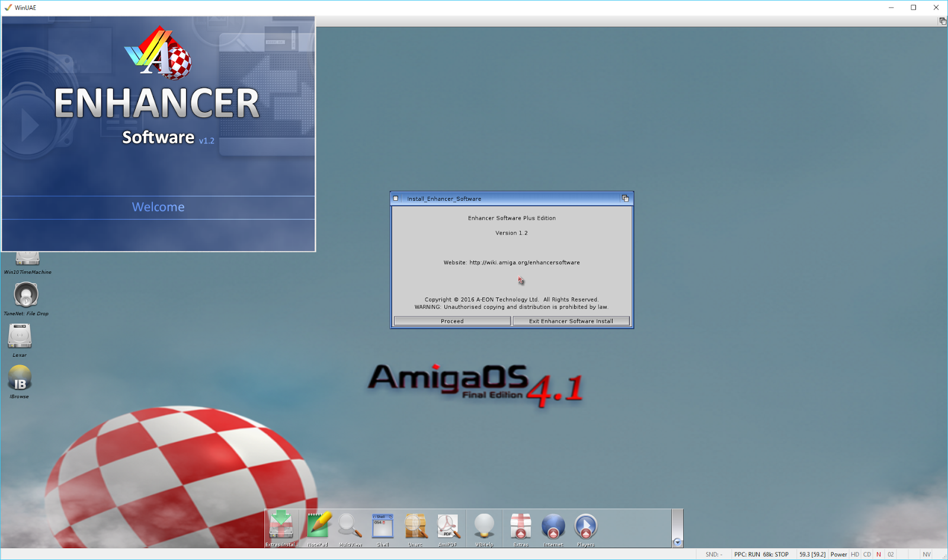
Task: Open MultiView magnifier icon in dock
Action: pyautogui.click(x=350, y=527)
